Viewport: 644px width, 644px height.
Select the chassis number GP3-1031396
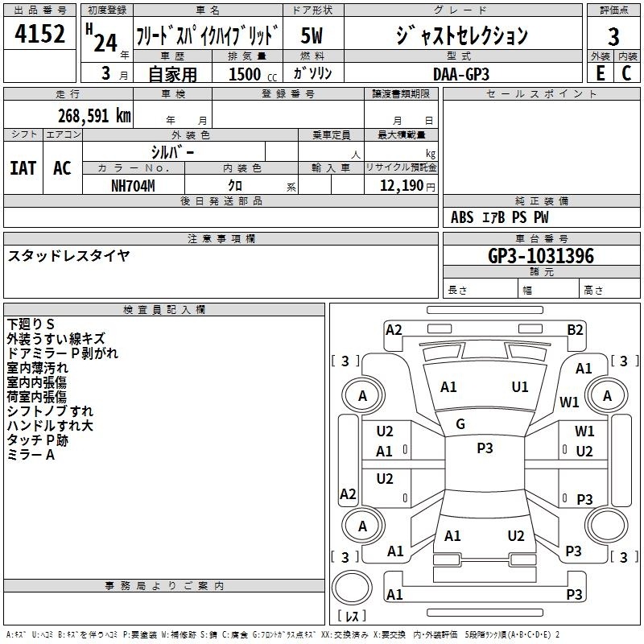click(x=541, y=256)
